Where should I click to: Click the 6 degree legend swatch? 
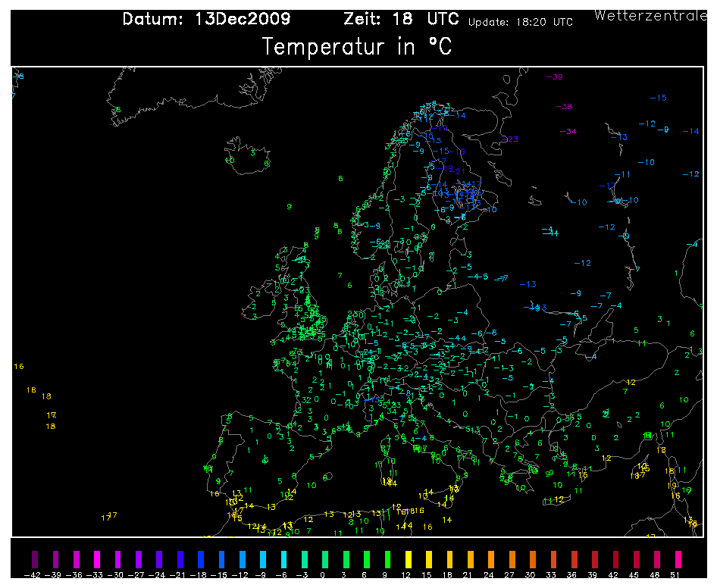tap(367, 559)
